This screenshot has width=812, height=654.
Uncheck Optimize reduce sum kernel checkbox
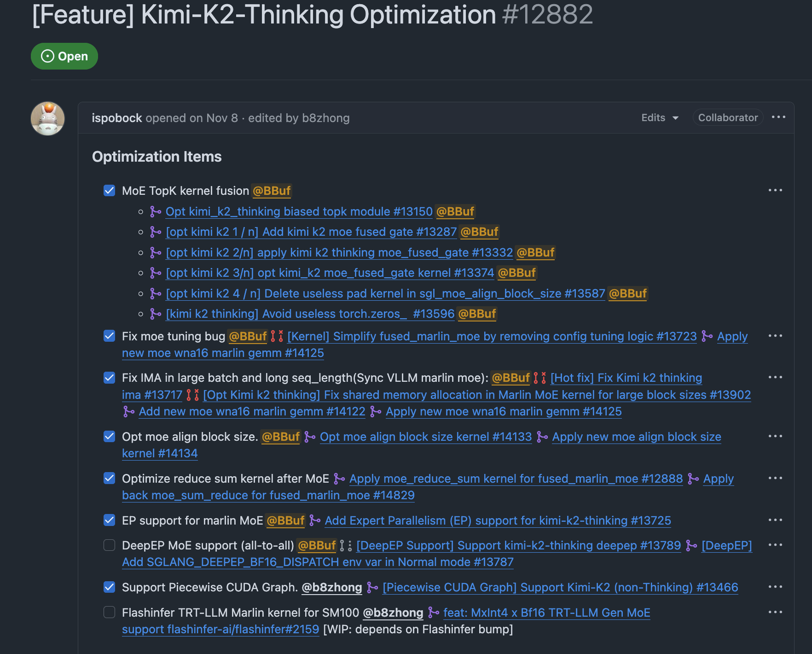pyautogui.click(x=109, y=478)
